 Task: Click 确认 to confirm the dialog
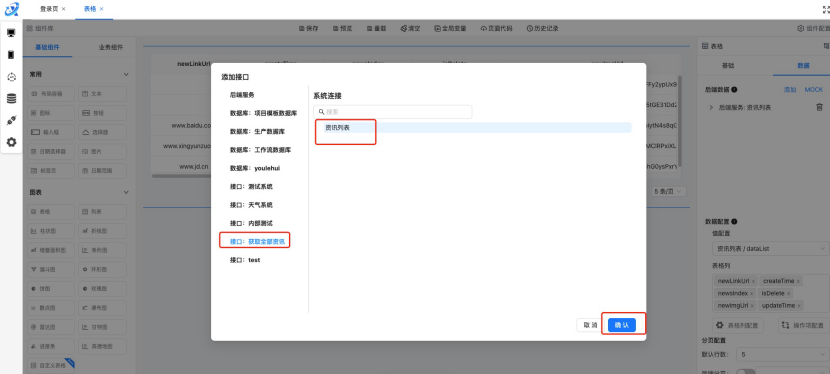(621, 325)
